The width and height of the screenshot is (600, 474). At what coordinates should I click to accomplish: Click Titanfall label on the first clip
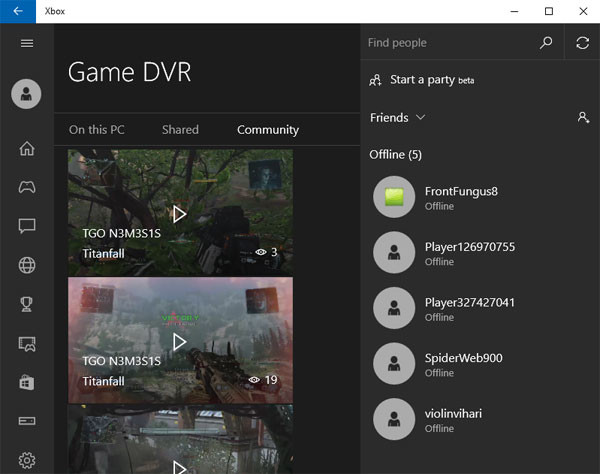pyautogui.click(x=103, y=254)
